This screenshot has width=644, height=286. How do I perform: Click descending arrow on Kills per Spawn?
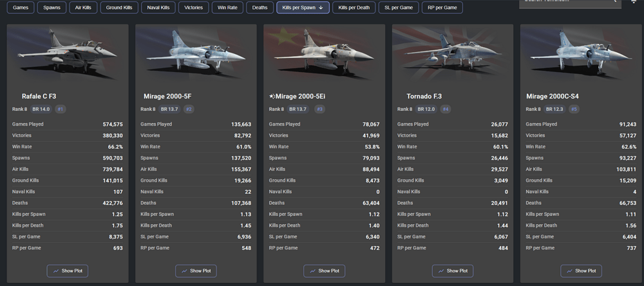321,8
